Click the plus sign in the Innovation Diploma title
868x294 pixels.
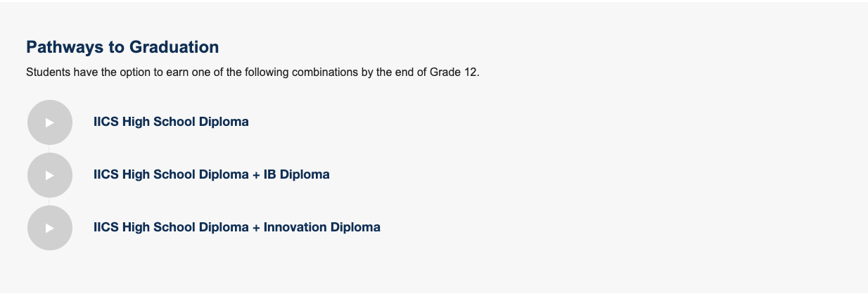[256, 227]
